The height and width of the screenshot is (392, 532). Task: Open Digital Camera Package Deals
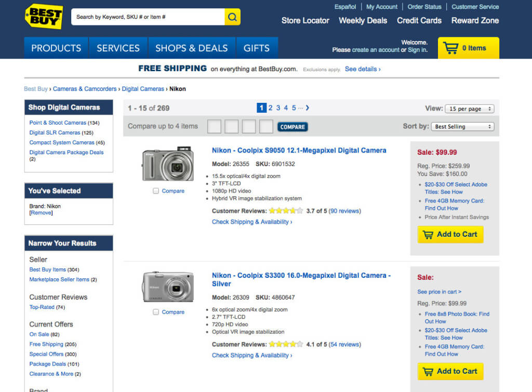(x=66, y=152)
